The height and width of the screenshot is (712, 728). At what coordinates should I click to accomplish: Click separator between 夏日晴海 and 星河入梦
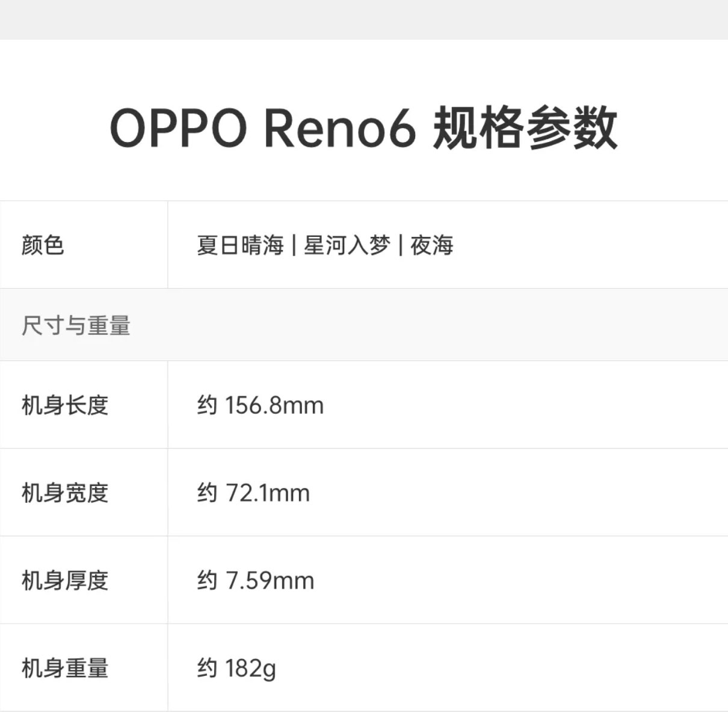pyautogui.click(x=294, y=245)
